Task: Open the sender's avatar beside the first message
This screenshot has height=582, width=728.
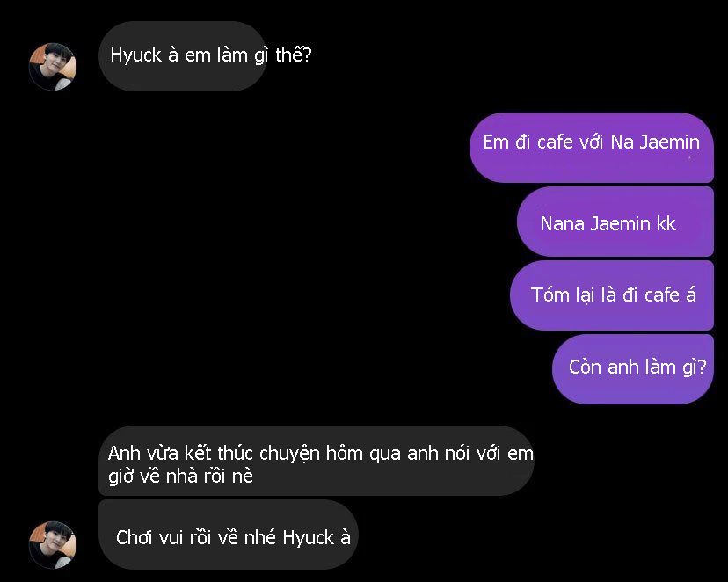Action: [53, 66]
